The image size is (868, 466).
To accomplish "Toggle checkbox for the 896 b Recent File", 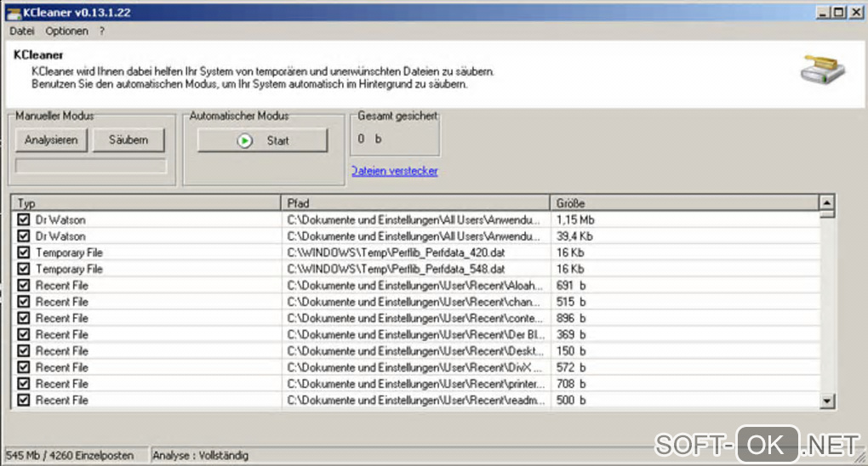I will click(23, 318).
